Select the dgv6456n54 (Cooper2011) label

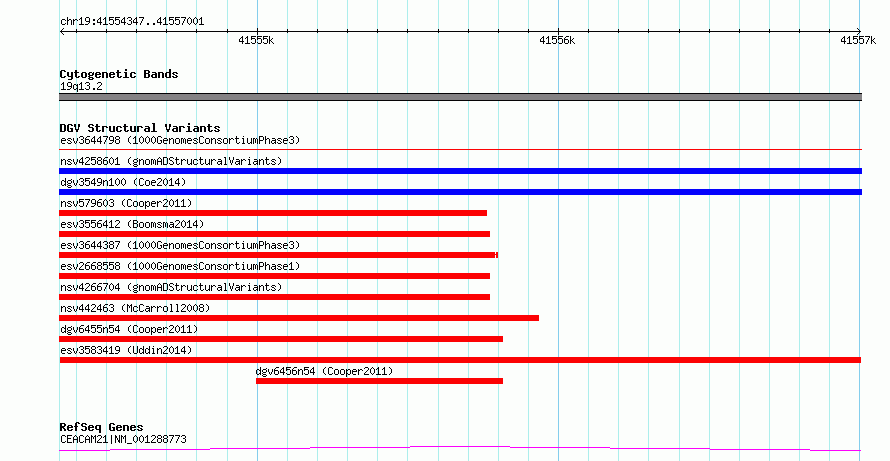point(324,371)
